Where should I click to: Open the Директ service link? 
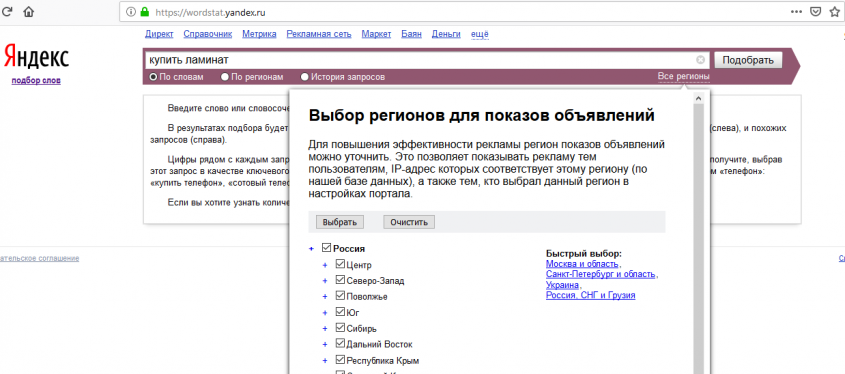point(159,34)
